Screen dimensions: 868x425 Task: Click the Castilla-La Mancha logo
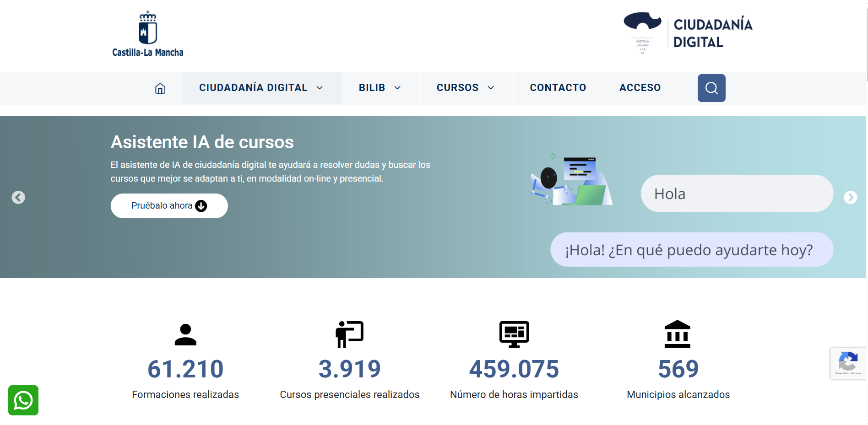tap(147, 34)
